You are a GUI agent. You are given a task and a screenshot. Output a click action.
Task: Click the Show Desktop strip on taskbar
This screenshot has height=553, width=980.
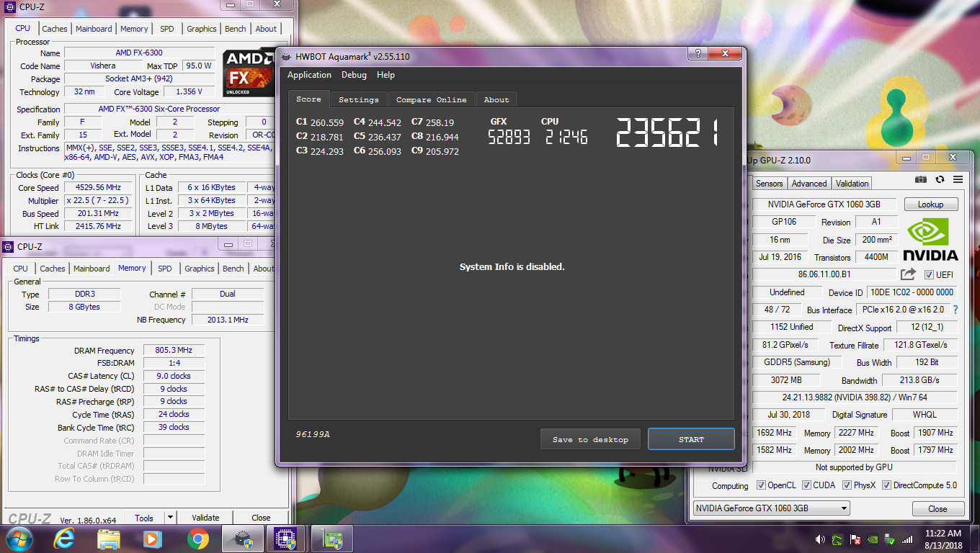975,539
